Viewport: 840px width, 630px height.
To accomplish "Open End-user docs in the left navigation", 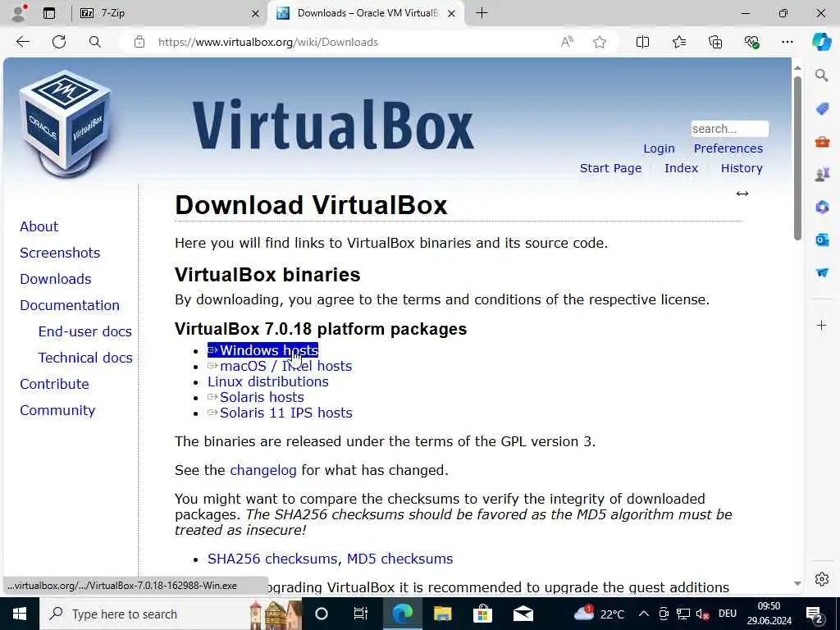I will click(84, 331).
